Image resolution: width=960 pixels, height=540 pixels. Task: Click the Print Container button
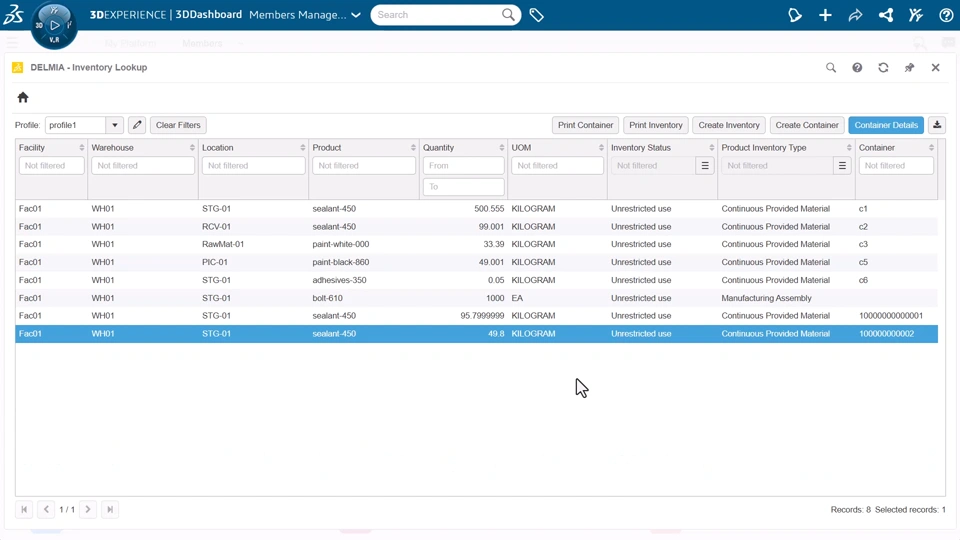click(585, 125)
